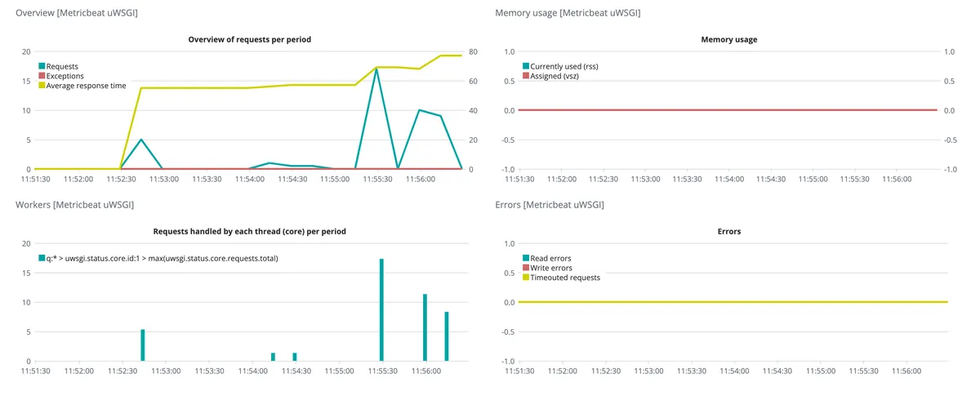Click "Requests handled by each thread" chart title
980x396 pixels.
249,232
